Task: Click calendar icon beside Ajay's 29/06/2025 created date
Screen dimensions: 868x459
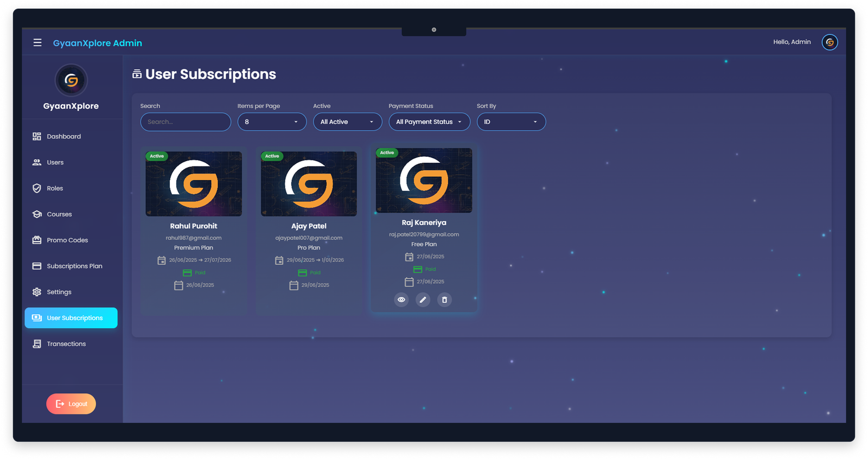Action: pos(294,285)
